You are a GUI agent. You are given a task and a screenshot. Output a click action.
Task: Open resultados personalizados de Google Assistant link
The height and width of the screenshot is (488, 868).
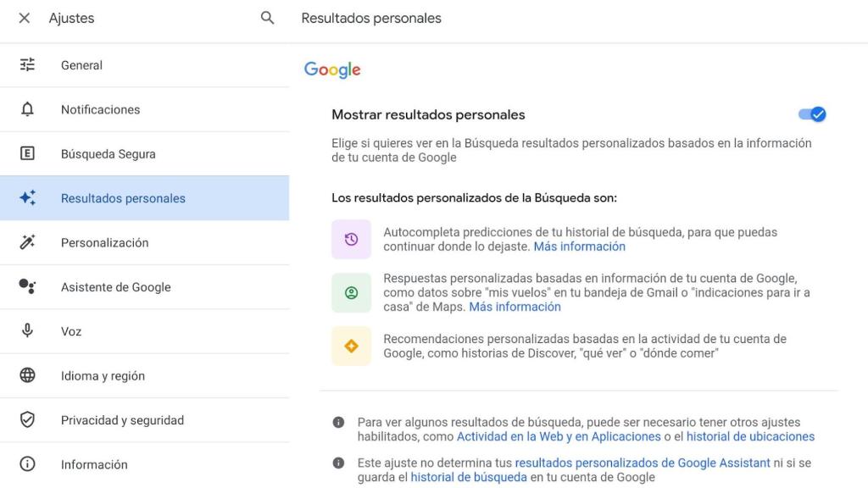point(643,463)
